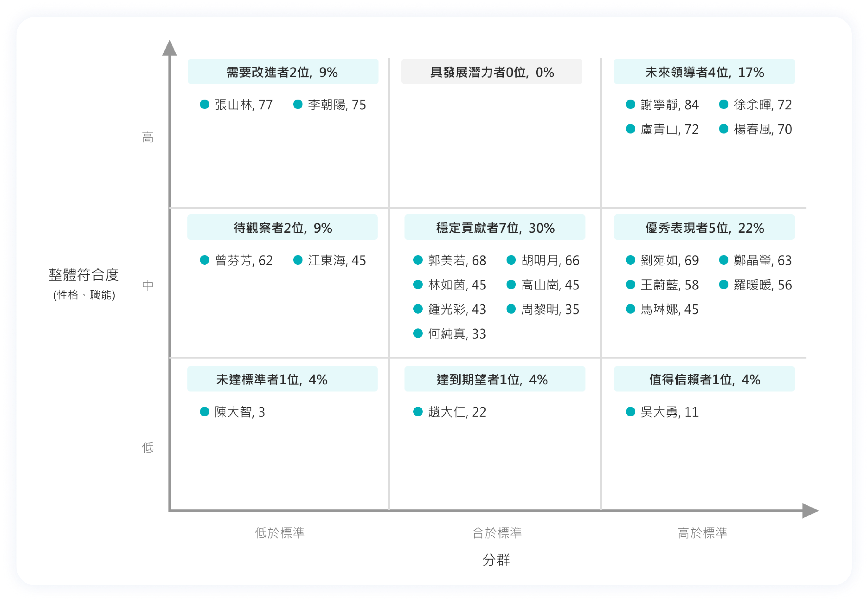
Task: Click the 低於標準 axis label
Action: tap(280, 533)
